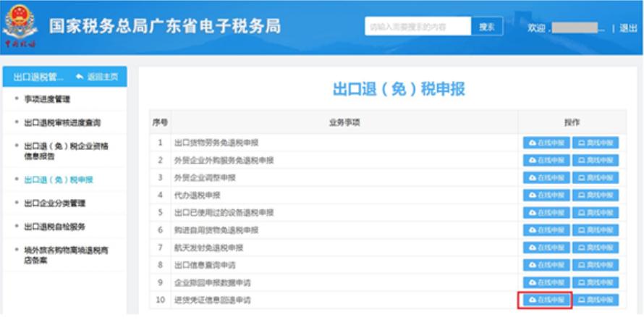Viewport: 644px width, 320px height.
Task: Click row text 出口货物劳务免退税申报
Action: [x=216, y=143]
